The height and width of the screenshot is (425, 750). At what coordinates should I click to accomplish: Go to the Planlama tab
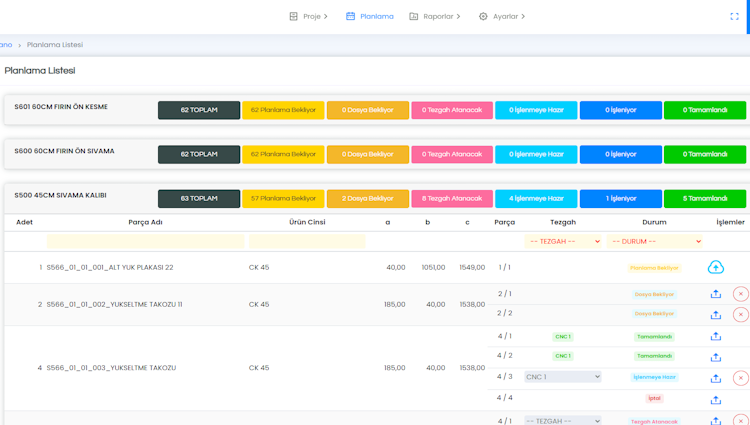(x=370, y=16)
